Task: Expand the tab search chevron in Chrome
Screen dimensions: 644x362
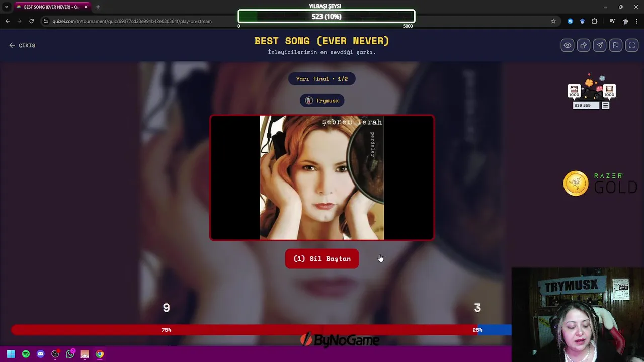Action: [6, 7]
